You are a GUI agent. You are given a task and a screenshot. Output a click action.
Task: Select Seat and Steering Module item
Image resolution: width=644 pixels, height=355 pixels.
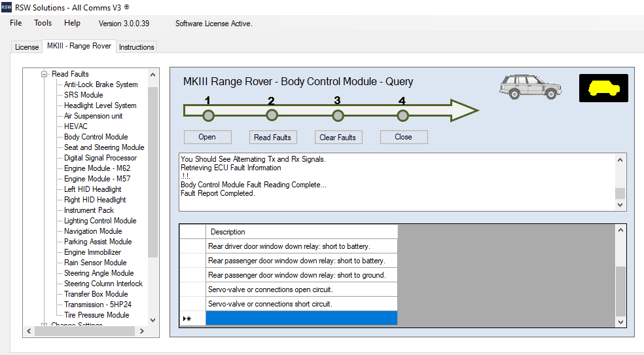coord(104,147)
